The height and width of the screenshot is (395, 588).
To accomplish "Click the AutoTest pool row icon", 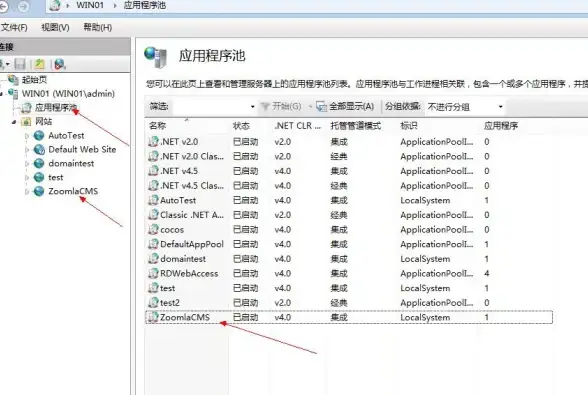I will tap(153, 200).
